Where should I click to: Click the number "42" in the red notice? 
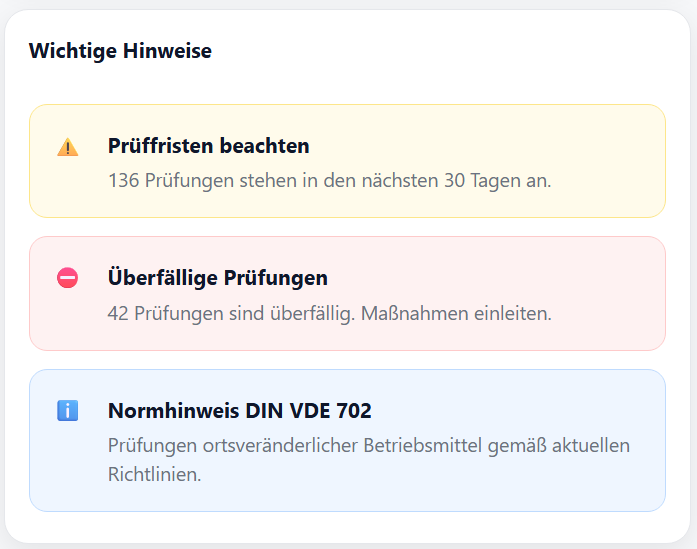pyautogui.click(x=117, y=313)
